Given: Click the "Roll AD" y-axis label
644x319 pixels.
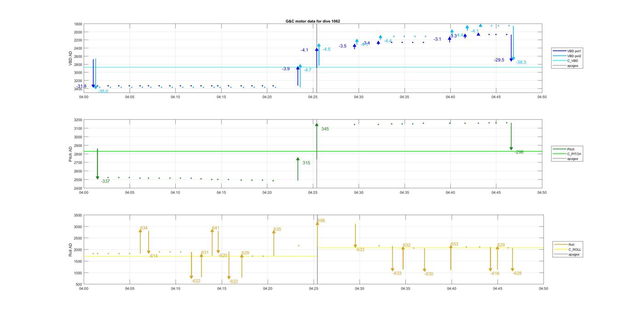Looking at the screenshot, I should (x=70, y=249).
